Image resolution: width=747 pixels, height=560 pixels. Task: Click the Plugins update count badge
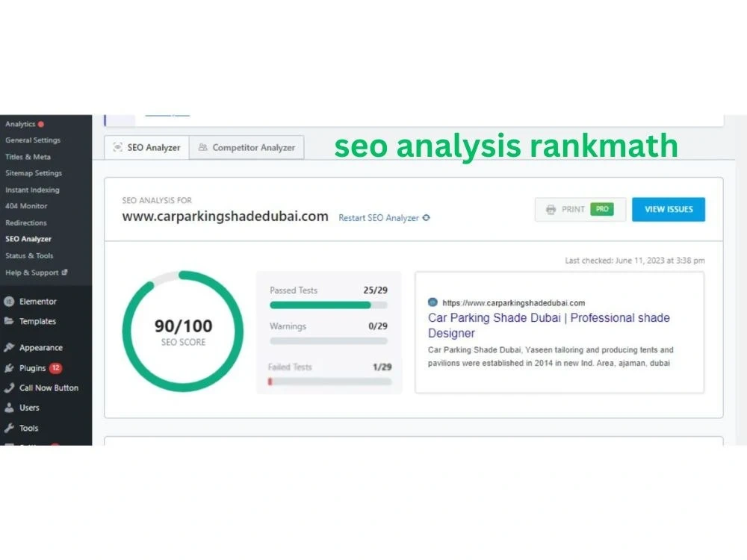click(56, 367)
